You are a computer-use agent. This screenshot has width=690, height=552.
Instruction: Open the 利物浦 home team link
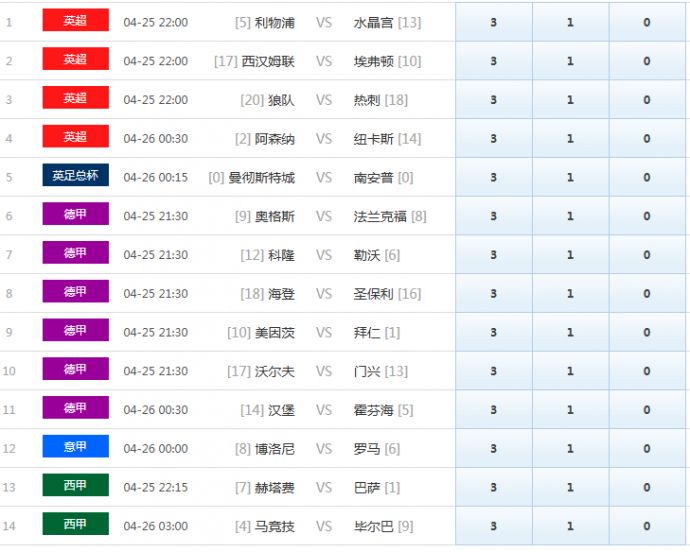click(x=275, y=22)
